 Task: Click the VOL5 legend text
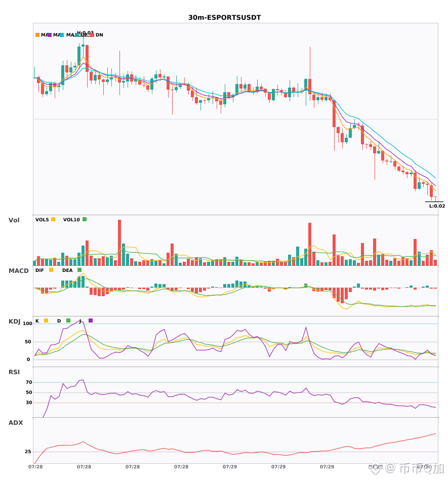42,220
